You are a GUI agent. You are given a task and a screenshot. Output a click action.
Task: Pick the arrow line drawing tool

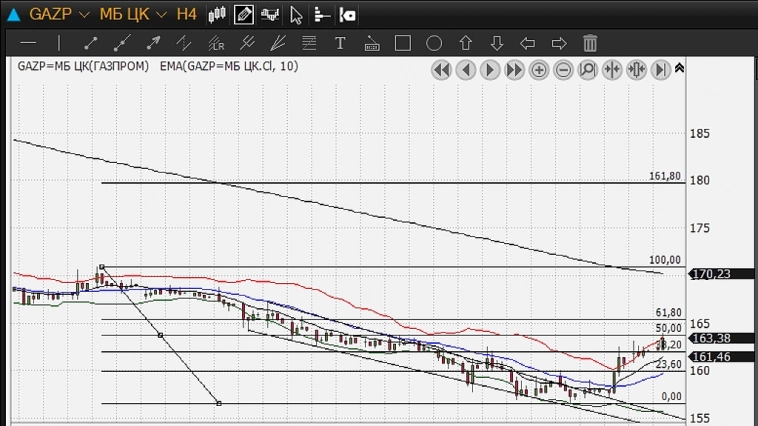[x=153, y=43]
